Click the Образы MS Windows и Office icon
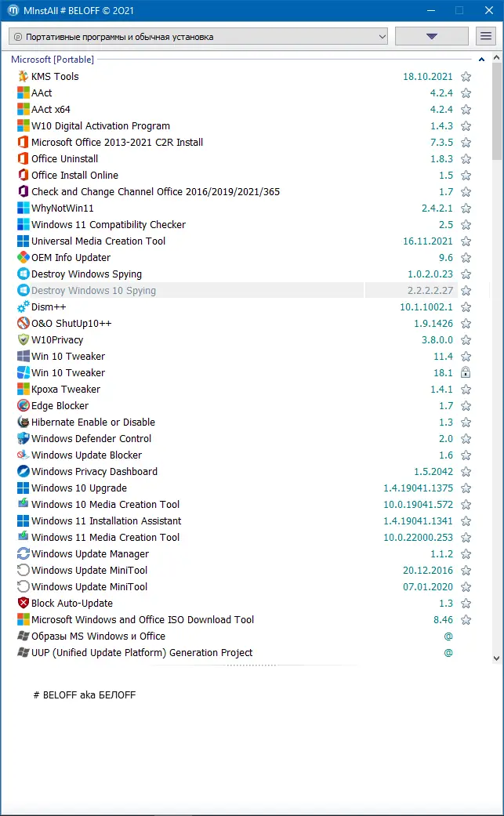The height and width of the screenshot is (816, 504). [x=23, y=636]
